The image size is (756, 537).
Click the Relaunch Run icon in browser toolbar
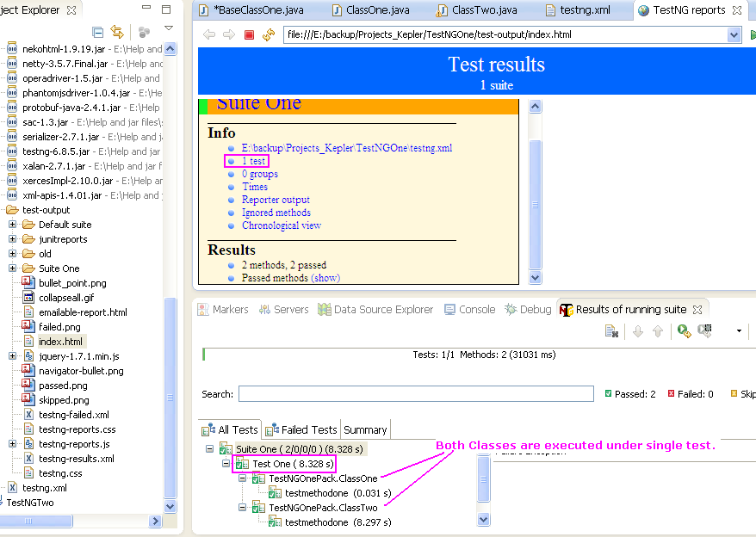[x=267, y=36]
